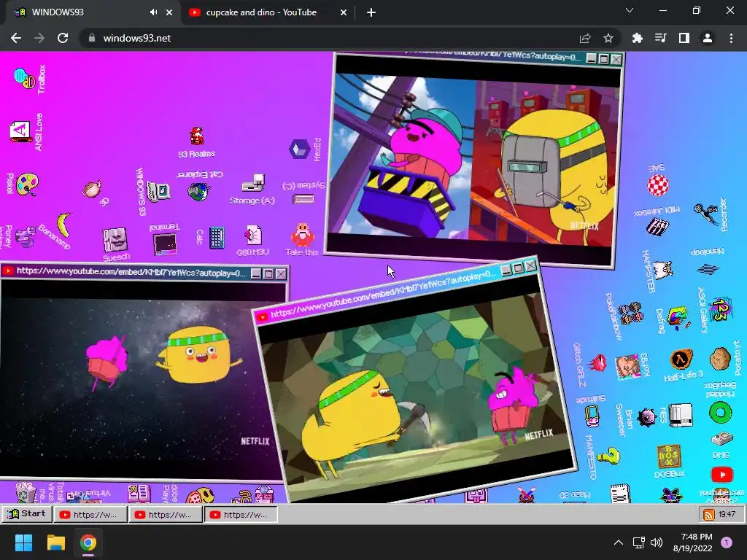747x560 pixels.
Task: Open the 93 Realms game icon
Action: [x=197, y=136]
